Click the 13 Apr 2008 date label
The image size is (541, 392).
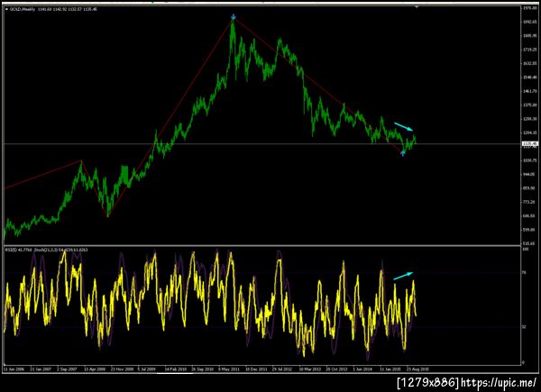coord(95,369)
